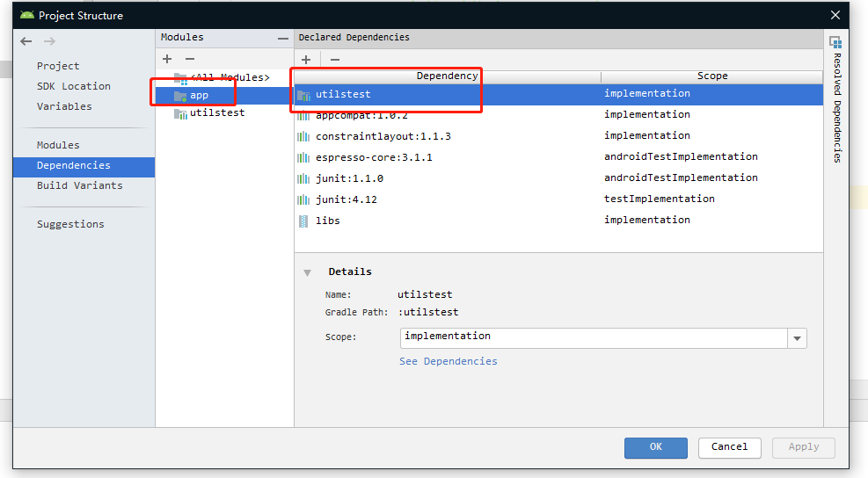
Task: Minimize the Modules panel
Action: point(283,38)
